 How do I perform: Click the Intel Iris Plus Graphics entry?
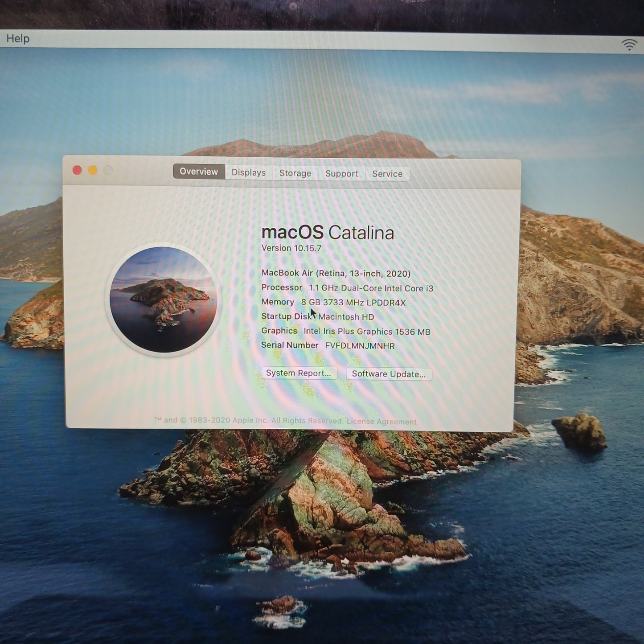366,332
